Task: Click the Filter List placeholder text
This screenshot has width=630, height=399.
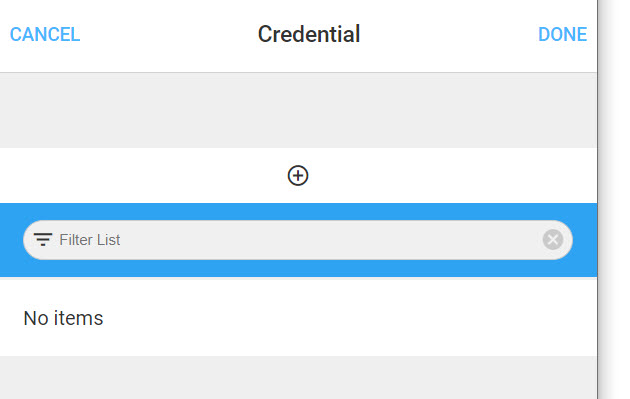Action: pos(90,240)
